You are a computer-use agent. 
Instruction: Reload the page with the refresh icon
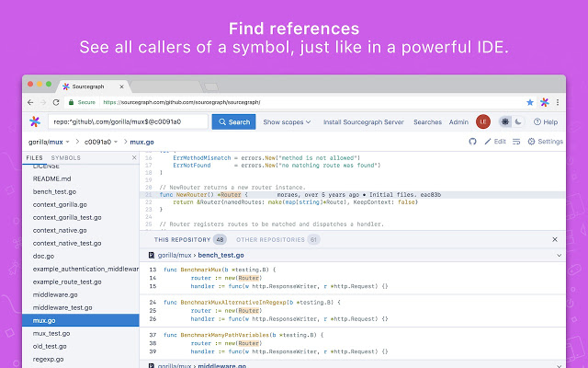click(x=56, y=102)
